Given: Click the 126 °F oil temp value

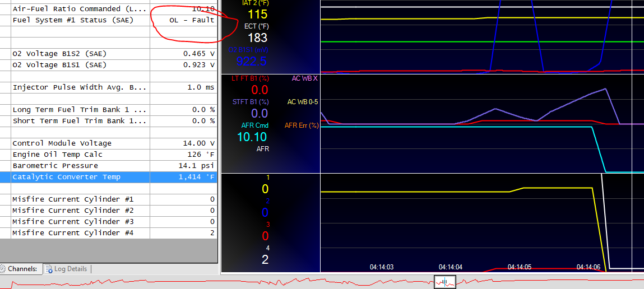Looking at the screenshot, I should [x=201, y=155].
